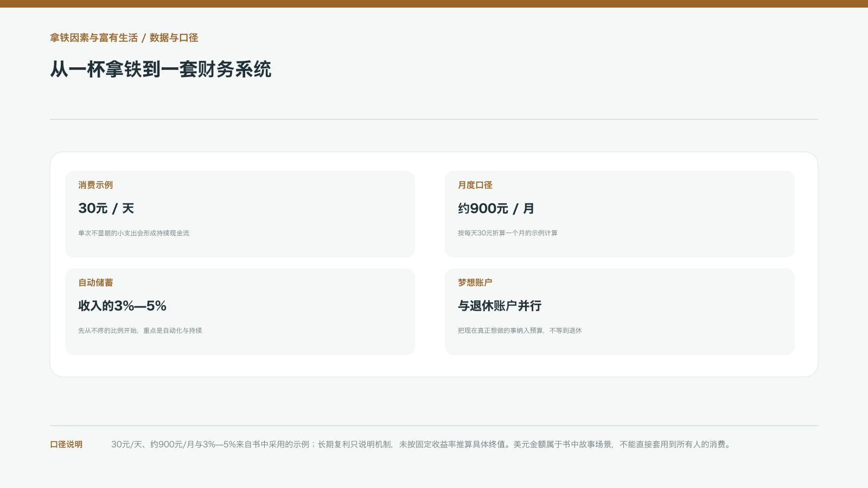
Task: Click the '消费示例' card label
Action: (95, 185)
